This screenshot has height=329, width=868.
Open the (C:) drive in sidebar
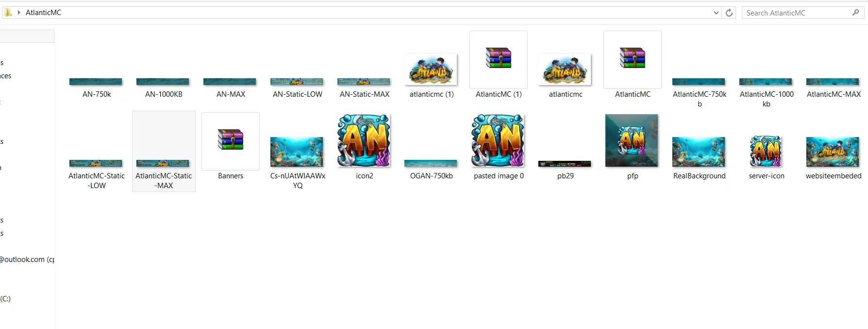click(x=6, y=298)
